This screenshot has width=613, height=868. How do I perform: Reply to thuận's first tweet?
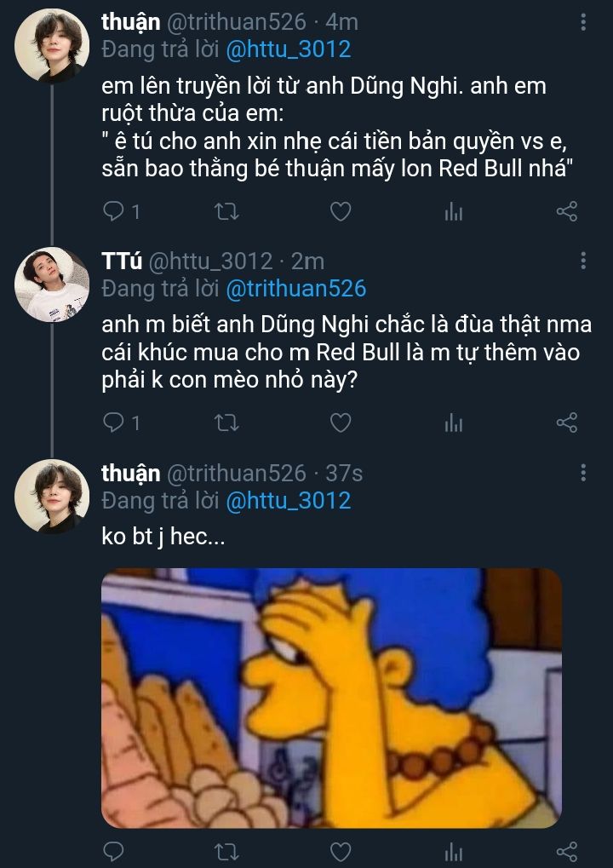pyautogui.click(x=113, y=211)
